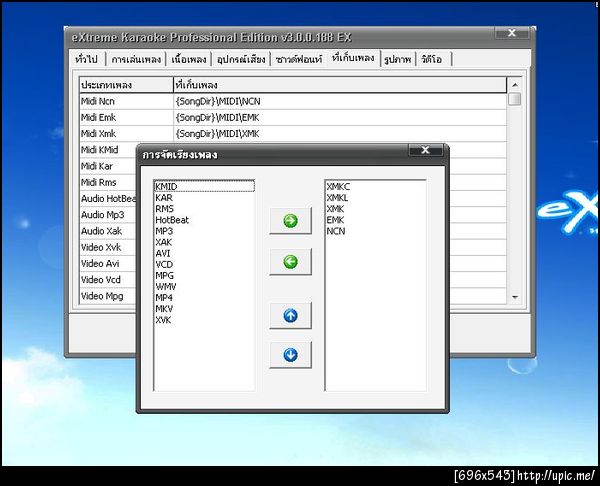
Task: Open the เนื้อเพลง tab
Action: (189, 59)
